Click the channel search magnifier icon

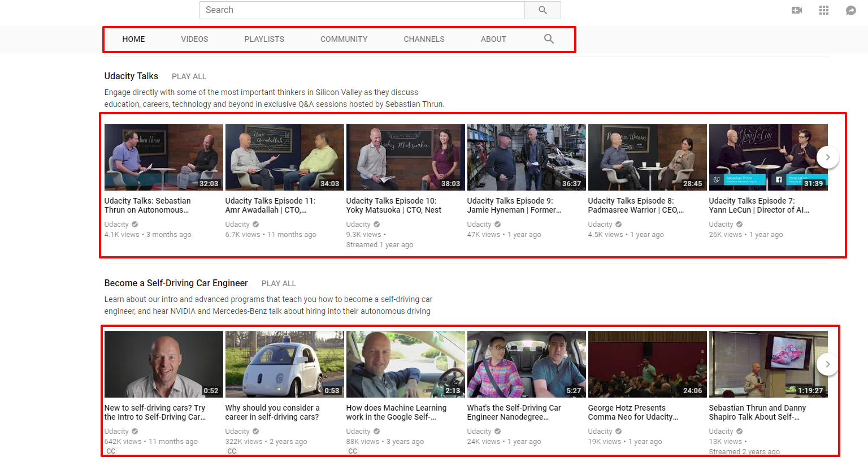(x=549, y=39)
